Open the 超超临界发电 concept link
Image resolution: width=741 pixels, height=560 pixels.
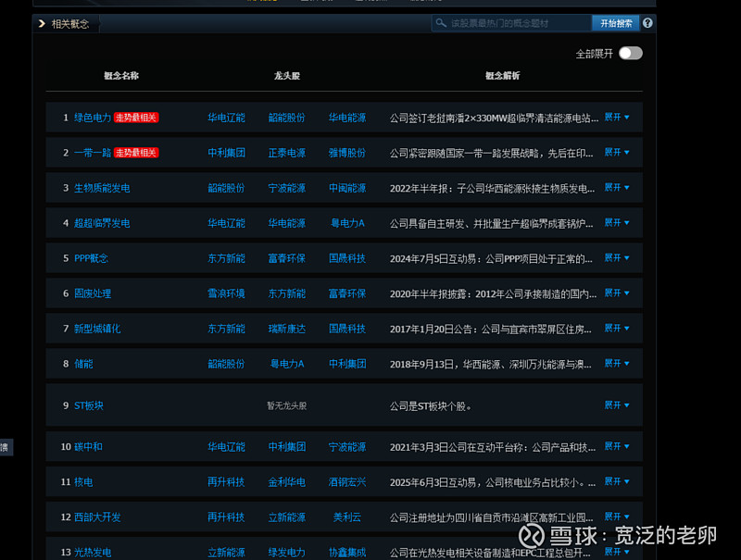pyautogui.click(x=102, y=223)
